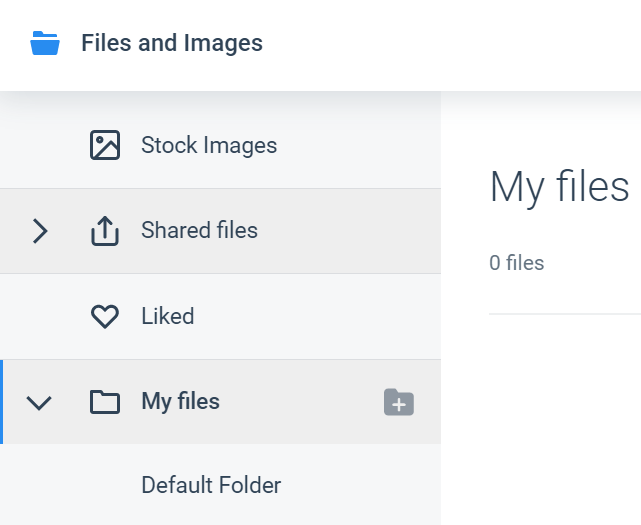Click the blue Files and Images folder icon
The height and width of the screenshot is (525, 641).
point(45,43)
